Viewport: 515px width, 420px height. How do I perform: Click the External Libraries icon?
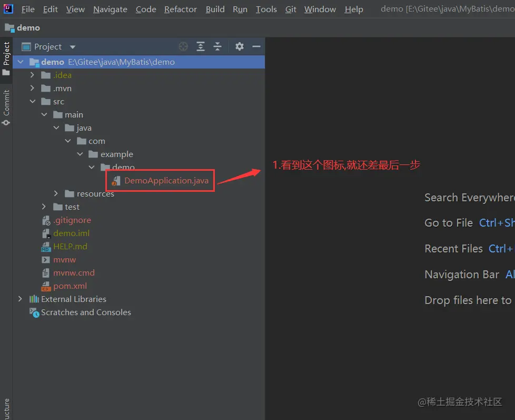pos(34,299)
